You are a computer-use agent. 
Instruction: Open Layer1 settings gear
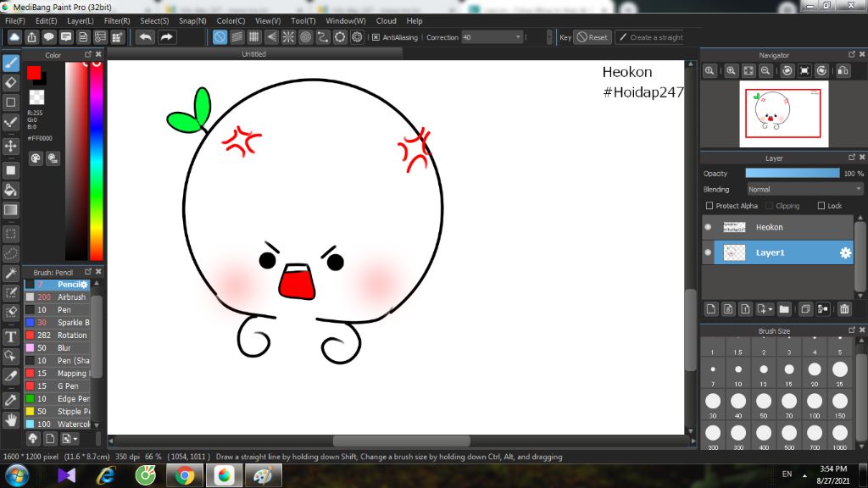[845, 252]
